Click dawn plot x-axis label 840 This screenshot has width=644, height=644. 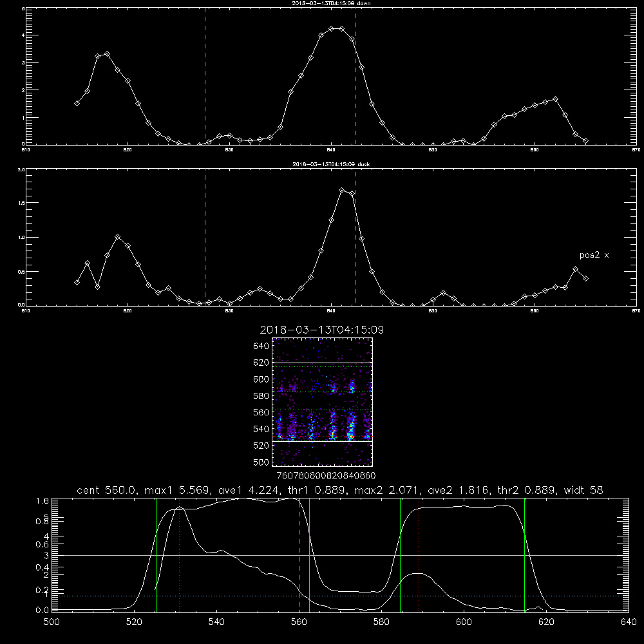331,150
